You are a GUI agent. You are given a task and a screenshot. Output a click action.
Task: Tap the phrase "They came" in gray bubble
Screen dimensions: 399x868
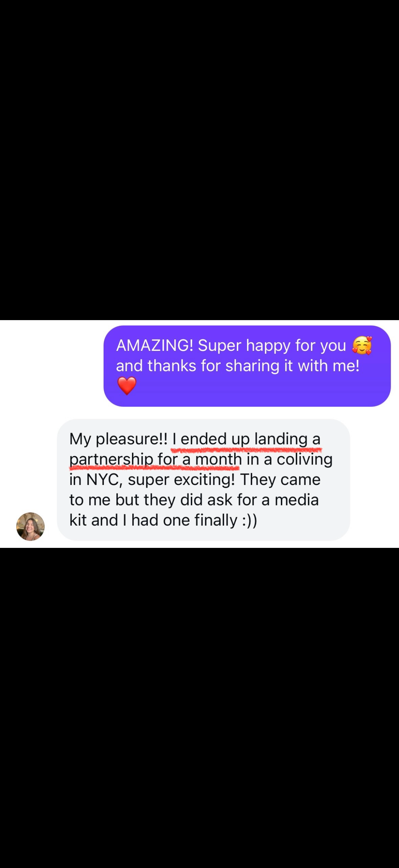click(x=280, y=480)
